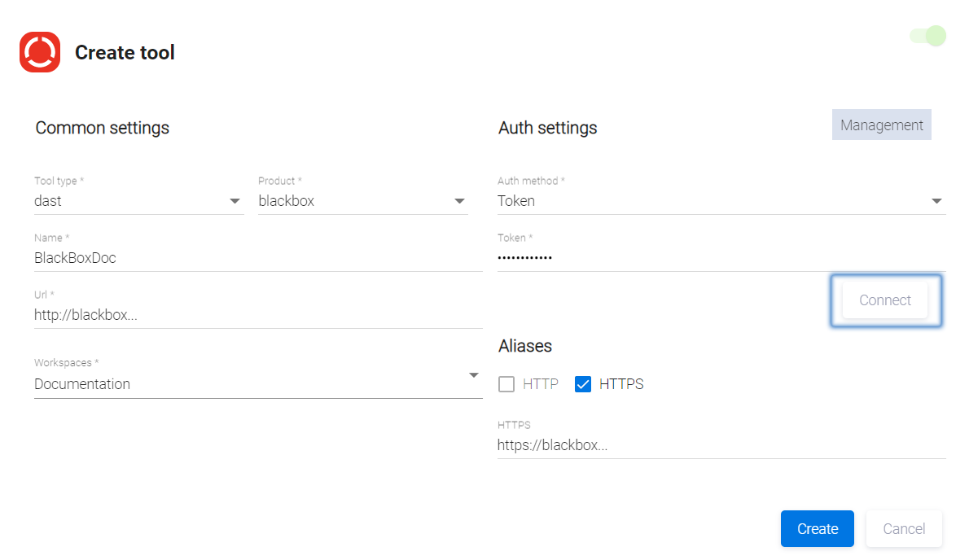
Task: Click the Aliases section heading
Action: click(x=525, y=346)
